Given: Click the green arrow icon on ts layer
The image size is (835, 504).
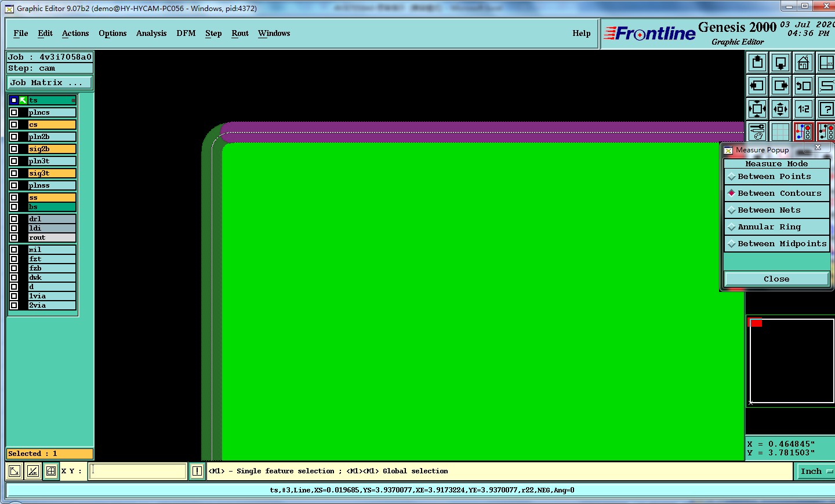Looking at the screenshot, I should (23, 100).
